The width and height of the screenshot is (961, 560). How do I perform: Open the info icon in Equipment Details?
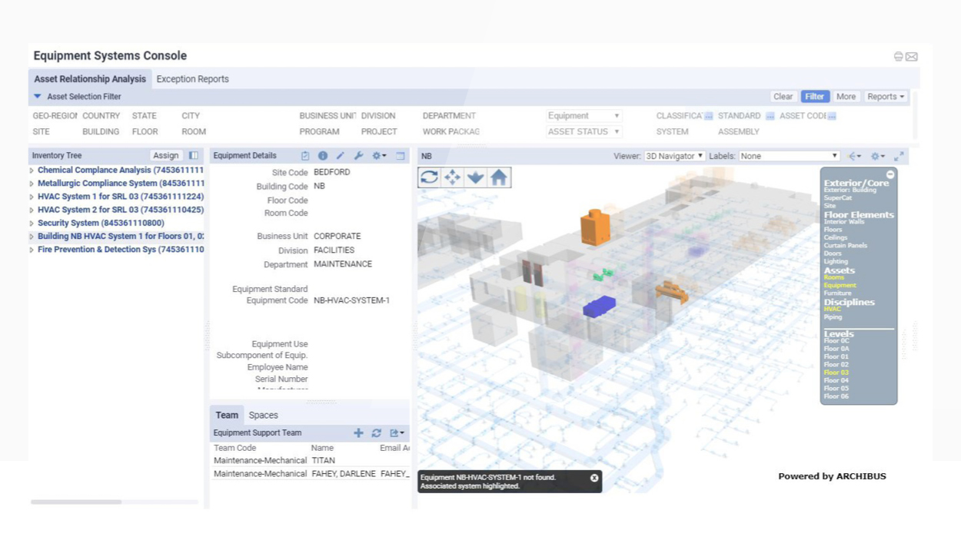(323, 155)
